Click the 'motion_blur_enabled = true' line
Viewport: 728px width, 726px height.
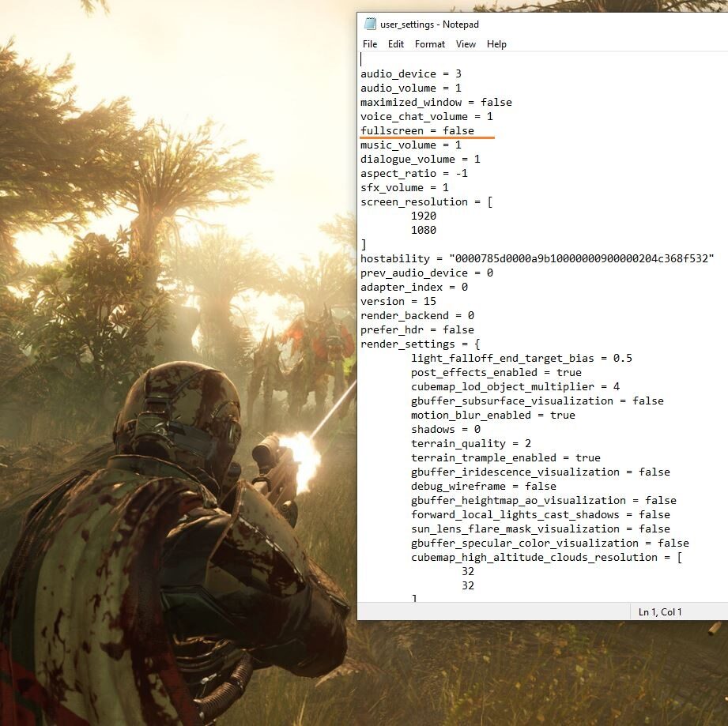pos(493,416)
